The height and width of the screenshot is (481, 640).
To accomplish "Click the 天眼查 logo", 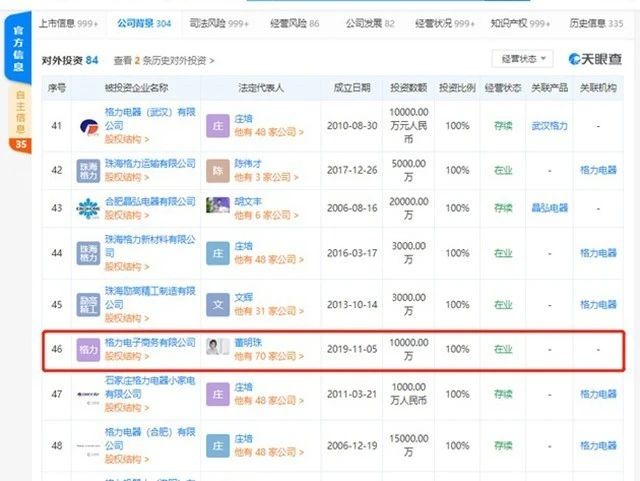I will [595, 59].
